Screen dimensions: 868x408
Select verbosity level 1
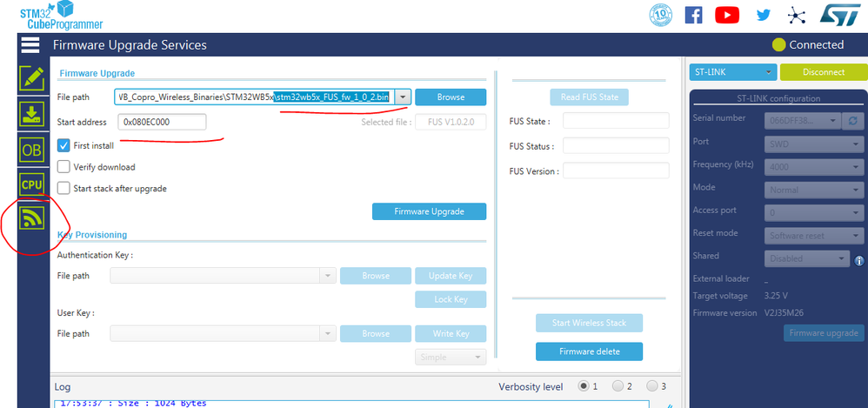tap(583, 386)
